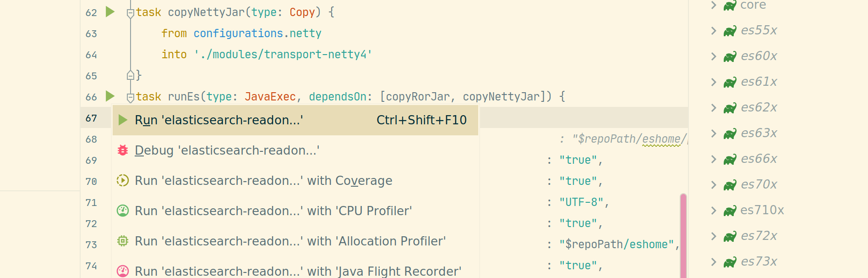868x278 pixels.
Task: Choose Run with 'CPU Profiler' entry
Action: point(295,211)
